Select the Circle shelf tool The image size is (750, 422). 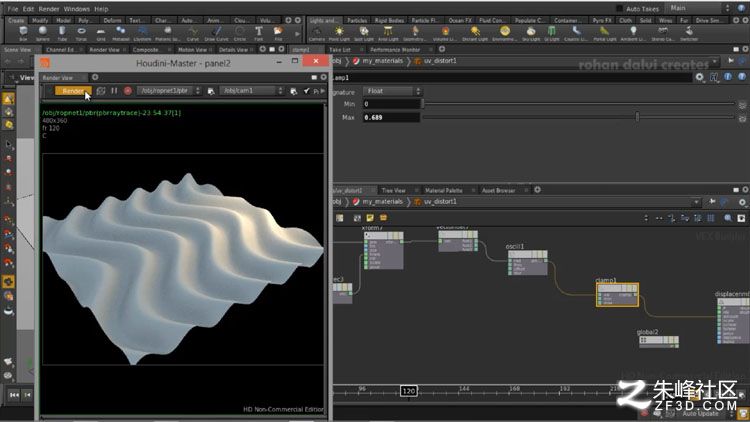click(240, 33)
